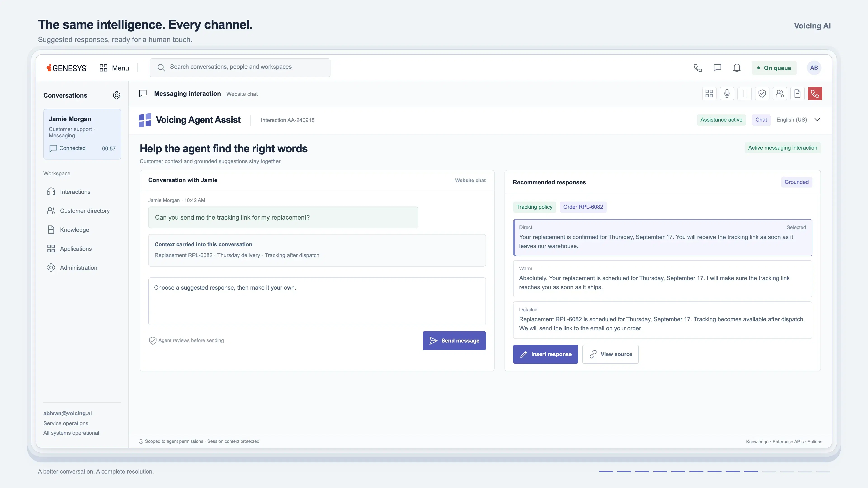End the interaction with red phone button
The height and width of the screenshot is (488, 868).
(x=815, y=94)
